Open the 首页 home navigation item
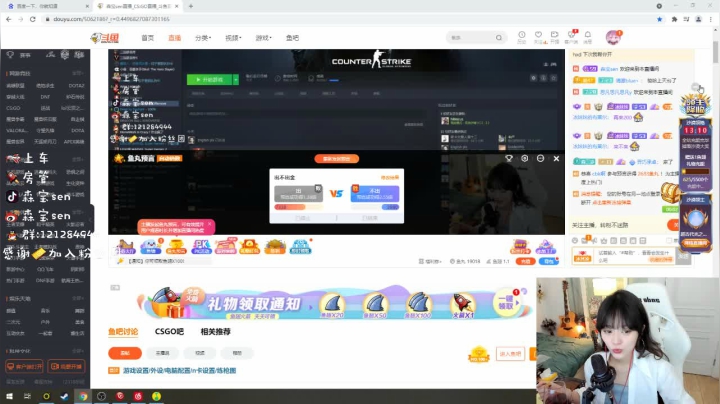The width and height of the screenshot is (720, 404). pos(147,38)
